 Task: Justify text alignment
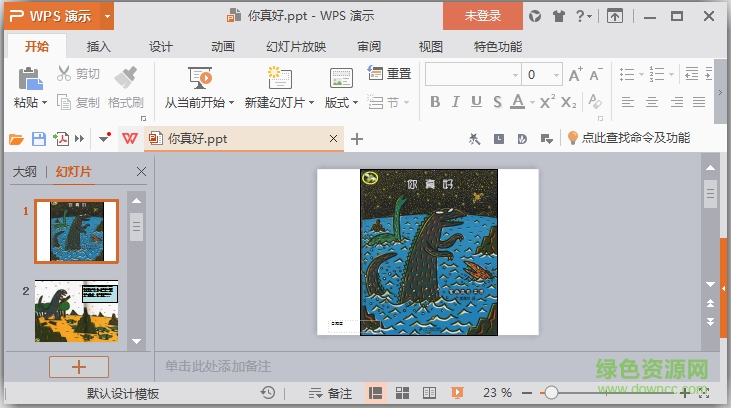point(699,102)
